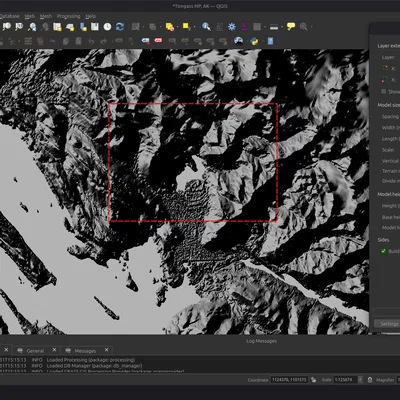
Task: Toggle the Build sides checkbox
Action: 383,251
